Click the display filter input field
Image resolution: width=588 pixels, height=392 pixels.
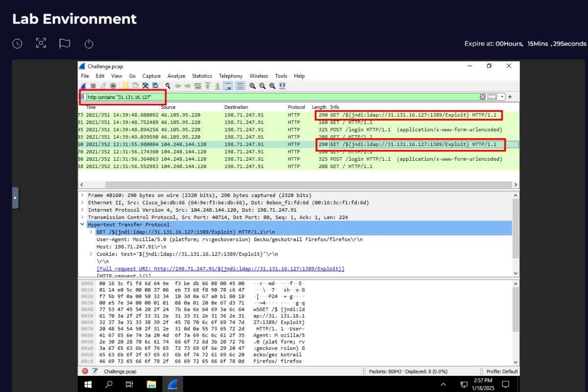pyautogui.click(x=282, y=97)
